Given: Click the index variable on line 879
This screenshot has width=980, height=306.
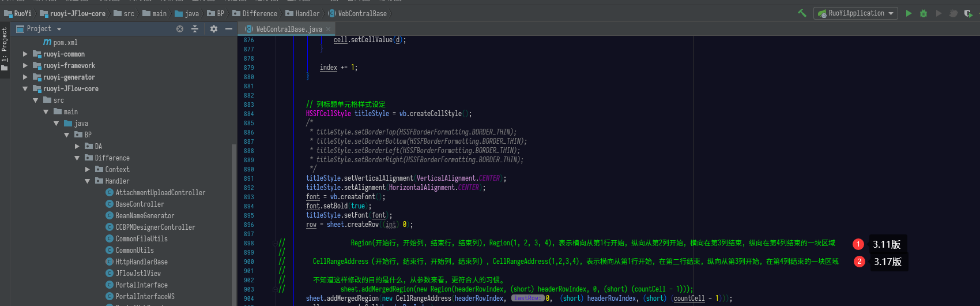Looking at the screenshot, I should tap(329, 68).
